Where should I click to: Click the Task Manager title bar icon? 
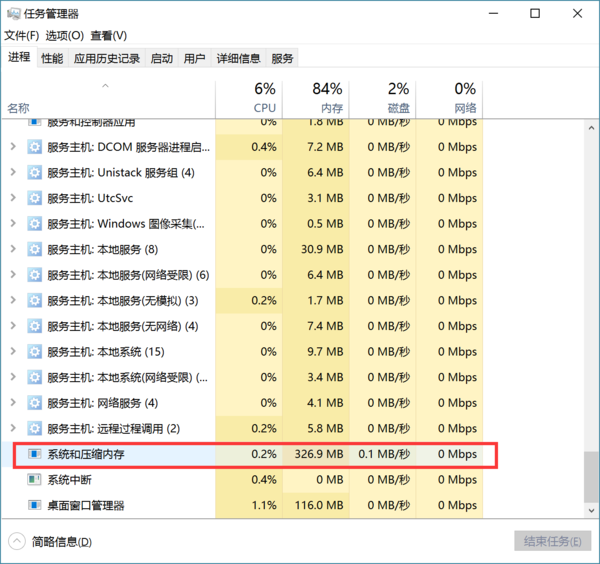point(14,14)
